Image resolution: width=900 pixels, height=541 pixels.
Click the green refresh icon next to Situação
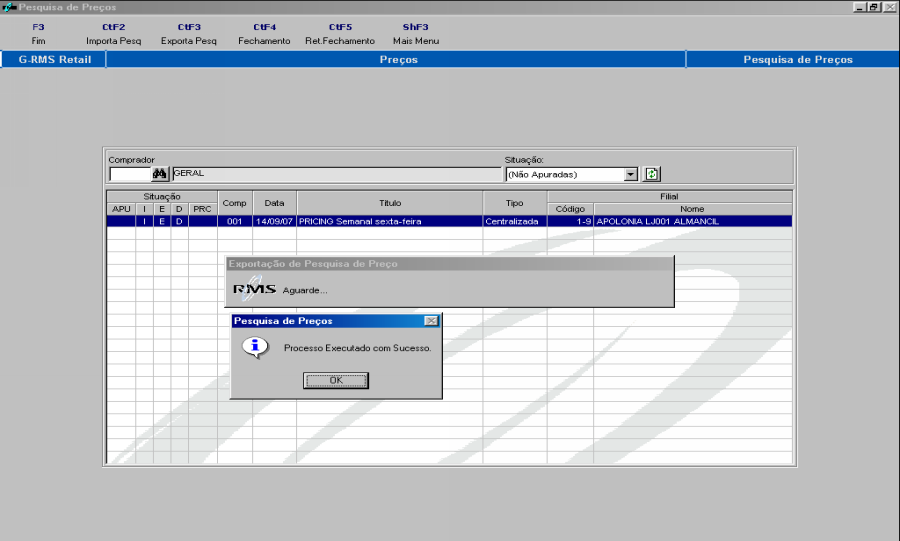point(651,174)
